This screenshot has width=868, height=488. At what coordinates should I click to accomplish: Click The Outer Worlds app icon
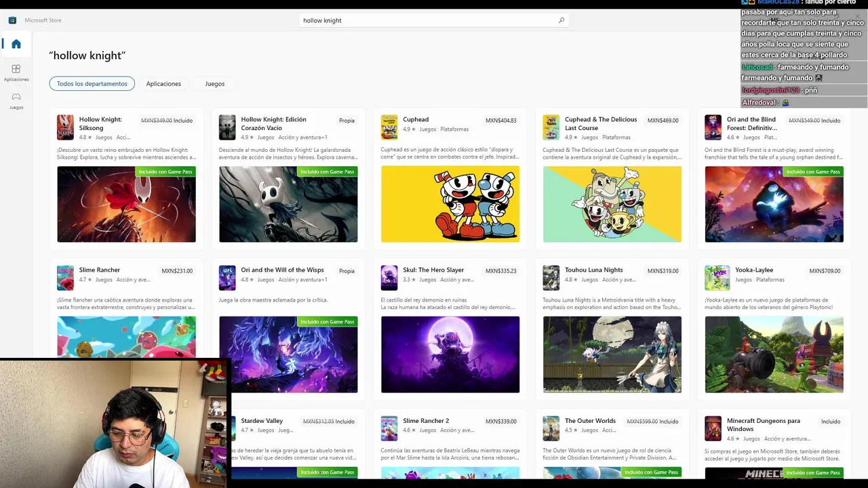(x=551, y=428)
